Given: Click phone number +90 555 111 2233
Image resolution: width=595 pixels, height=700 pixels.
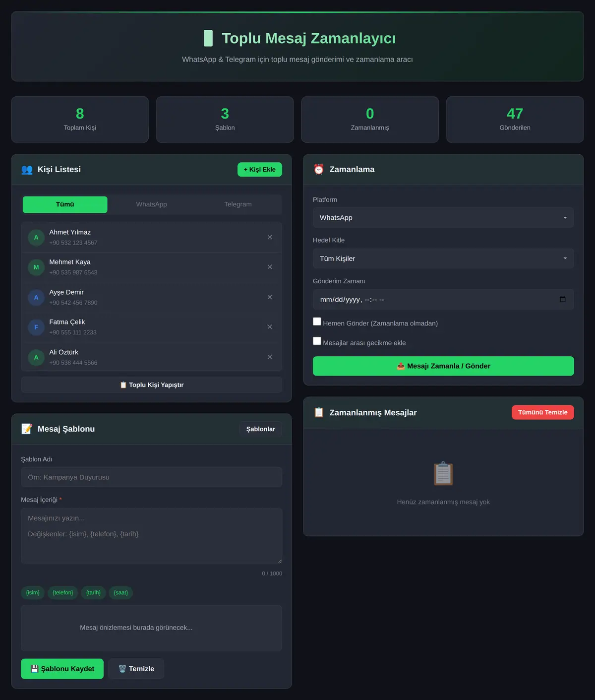Looking at the screenshot, I should 73,332.
